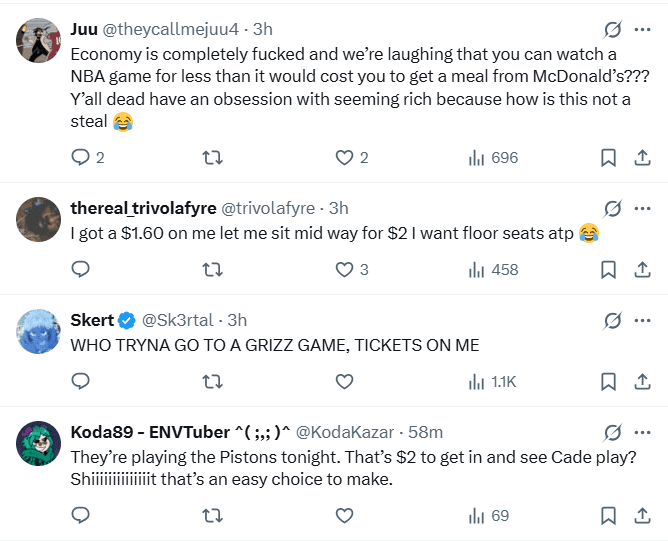This screenshot has width=668, height=541.
Task: Repost Juu's tweet about NBA tickets
Action: (x=213, y=158)
